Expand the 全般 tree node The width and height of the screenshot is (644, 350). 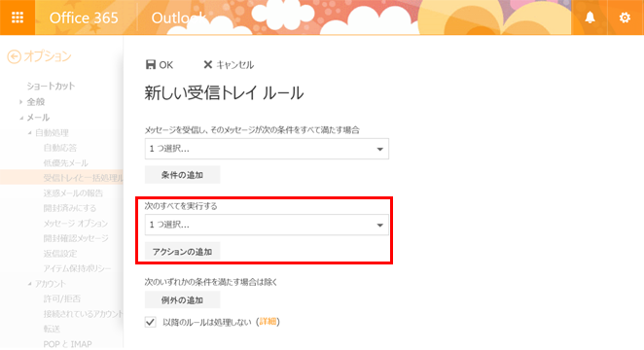coord(20,102)
